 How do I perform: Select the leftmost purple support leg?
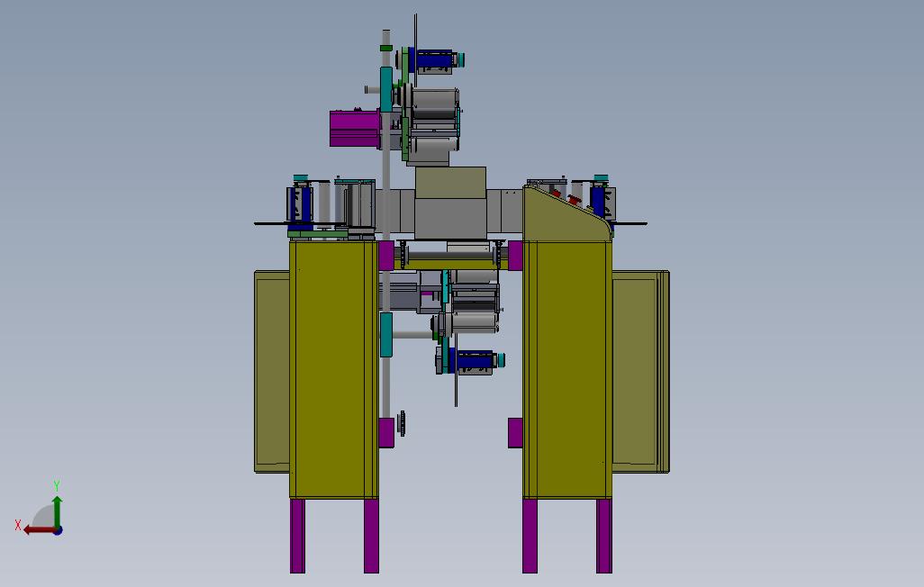click(x=297, y=536)
